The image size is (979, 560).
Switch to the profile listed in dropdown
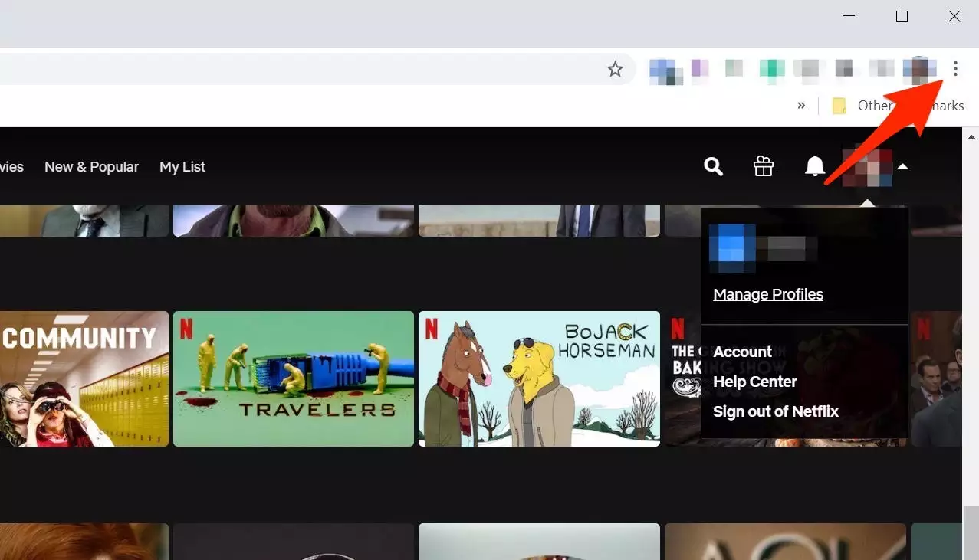coord(763,249)
